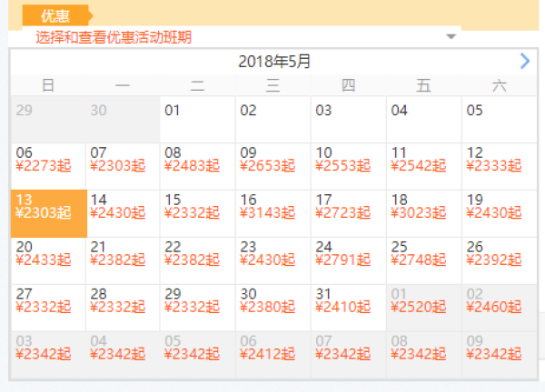
Task: Select May 09 priced ¥2653起
Action: (273, 166)
